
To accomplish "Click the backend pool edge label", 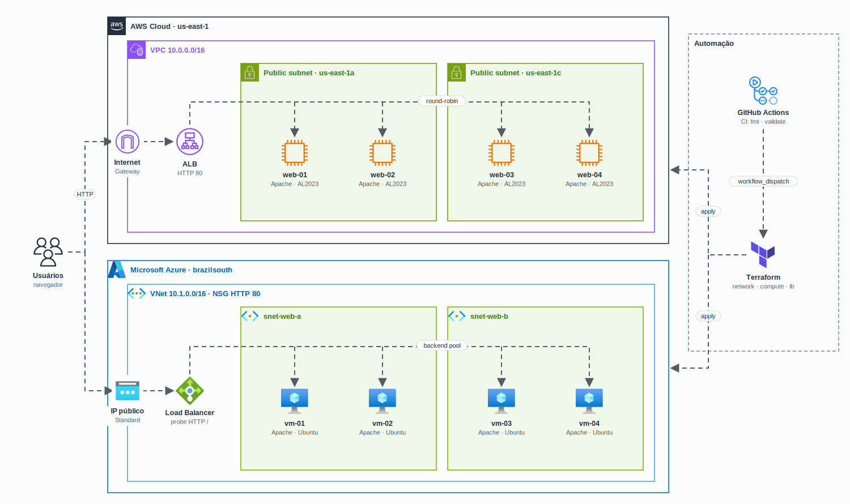I will [x=442, y=345].
